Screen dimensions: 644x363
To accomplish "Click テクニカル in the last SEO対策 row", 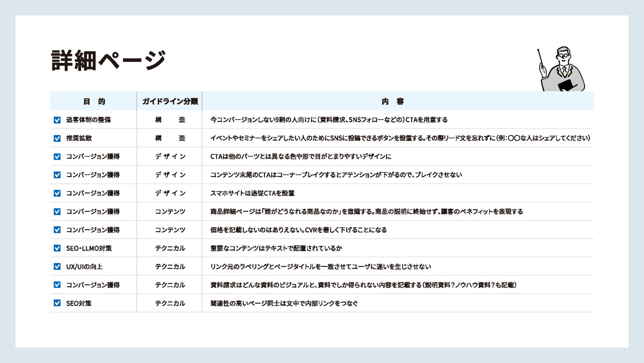I will pos(170,303).
